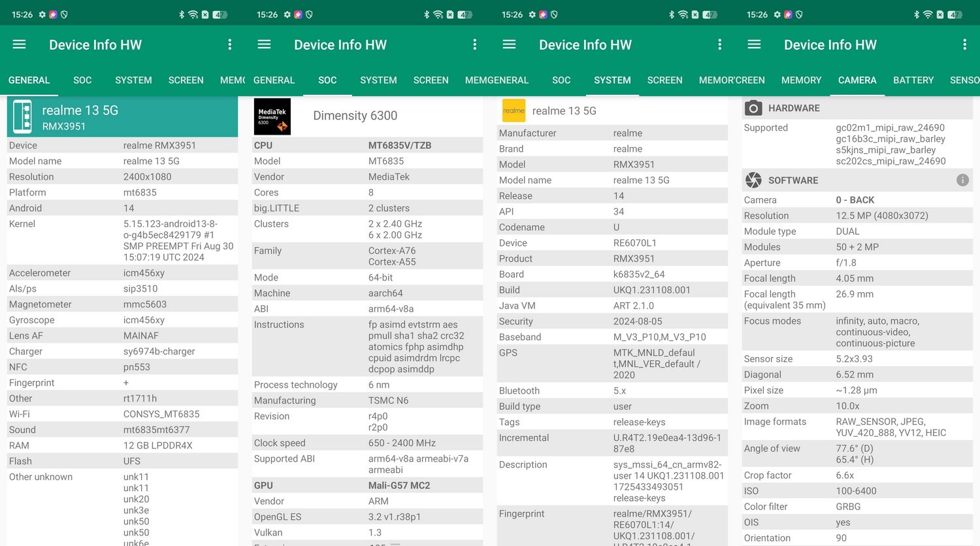Open the info icon in the SOFTWARE header
This screenshot has height=546, width=980.
point(962,180)
